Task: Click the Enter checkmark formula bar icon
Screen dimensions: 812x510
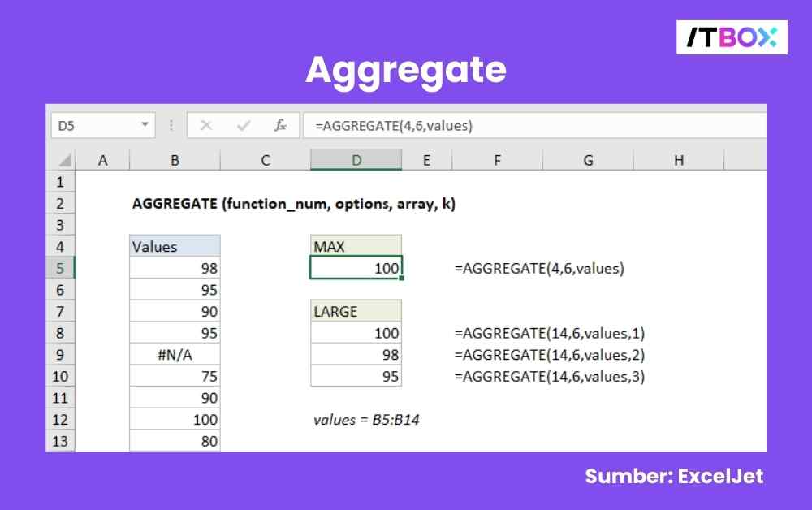Action: pos(243,126)
